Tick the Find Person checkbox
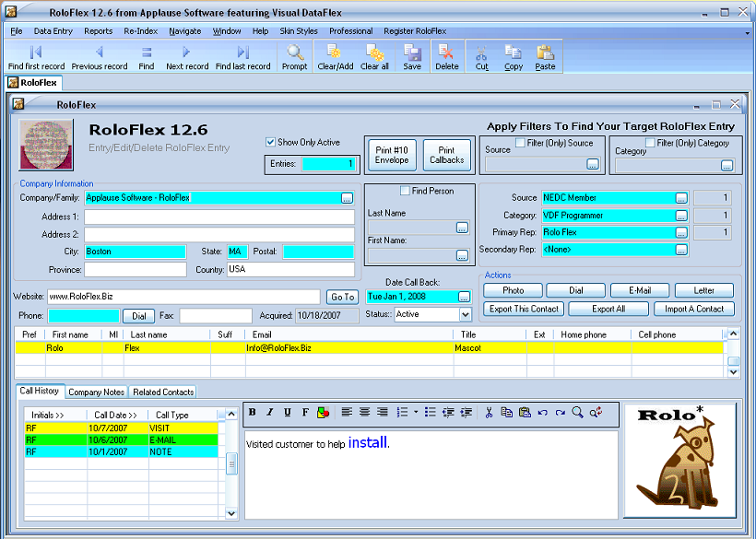756x539 pixels. click(405, 191)
